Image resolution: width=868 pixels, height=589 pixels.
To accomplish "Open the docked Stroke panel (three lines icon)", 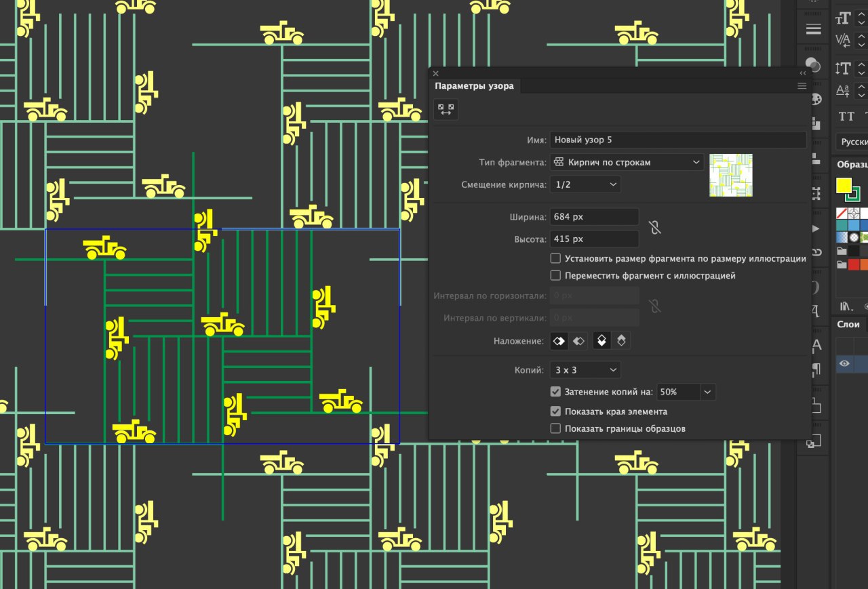I will click(814, 29).
